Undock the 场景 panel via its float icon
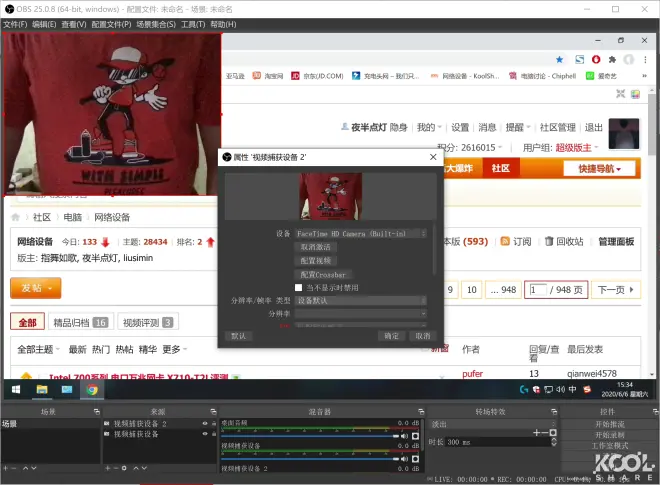The width and height of the screenshot is (660, 485). [97, 411]
